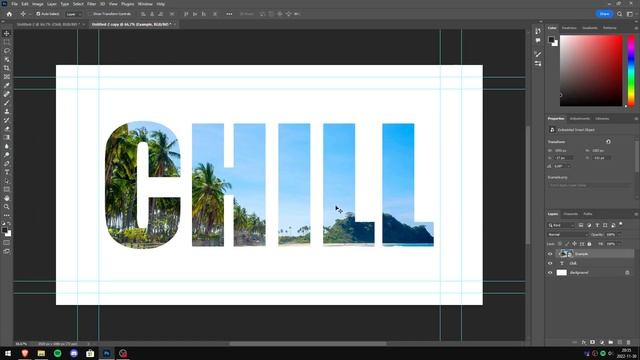Click the three-dots more options icon
Image resolution: width=640 pixels, height=360 pixels.
229,14
